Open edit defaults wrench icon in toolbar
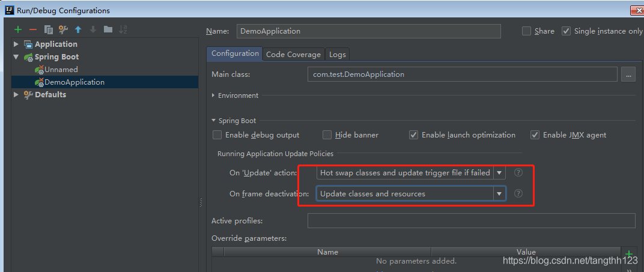The height and width of the screenshot is (272, 644). tap(63, 29)
